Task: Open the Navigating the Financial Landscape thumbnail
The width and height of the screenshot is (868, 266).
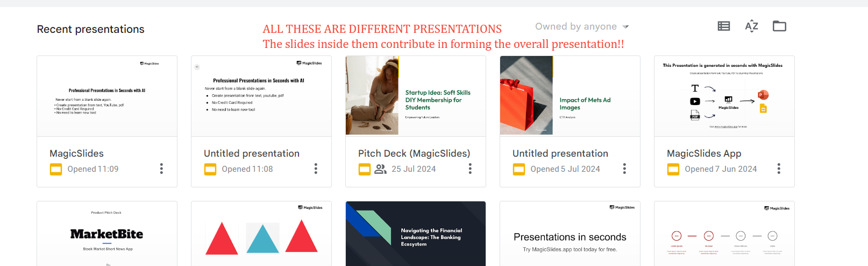Action: [416, 234]
